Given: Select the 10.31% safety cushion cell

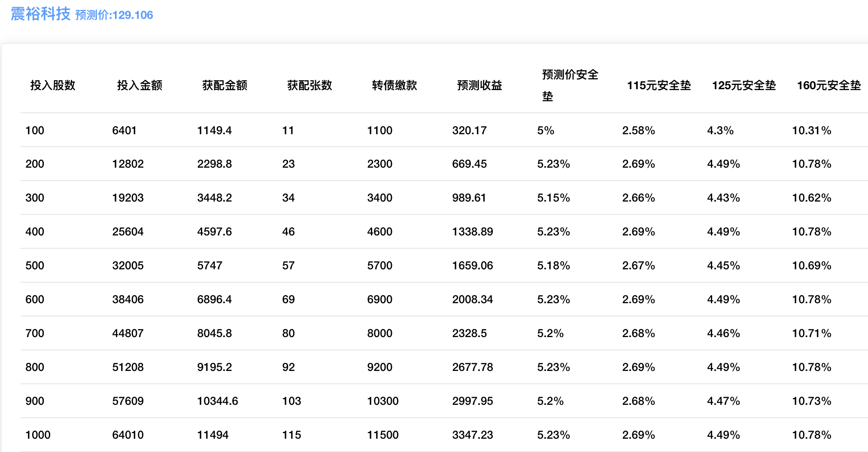Looking at the screenshot, I should (x=811, y=130).
